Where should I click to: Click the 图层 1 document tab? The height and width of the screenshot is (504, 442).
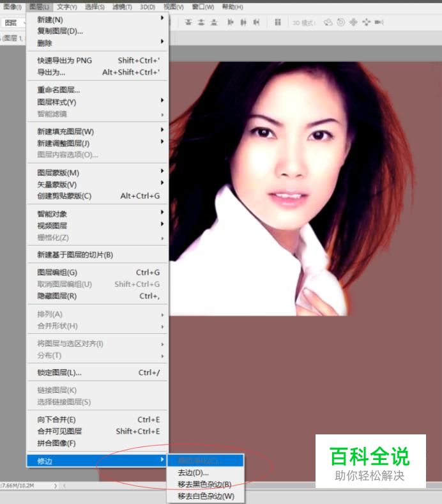pos(12,38)
